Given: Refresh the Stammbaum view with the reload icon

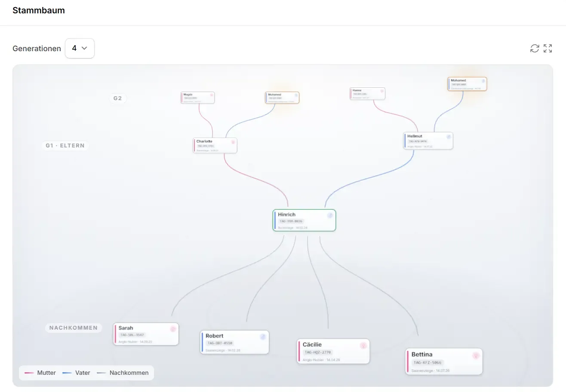Looking at the screenshot, I should (x=535, y=48).
